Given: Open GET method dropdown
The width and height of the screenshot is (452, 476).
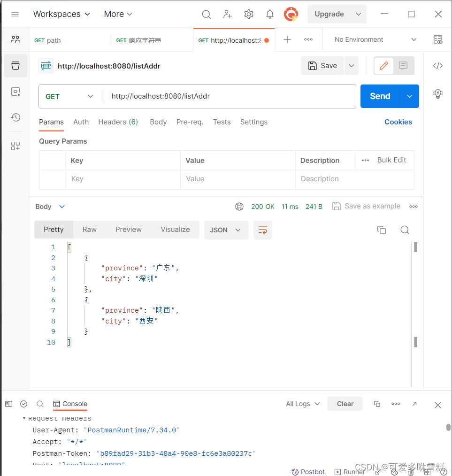Looking at the screenshot, I should (x=69, y=97).
